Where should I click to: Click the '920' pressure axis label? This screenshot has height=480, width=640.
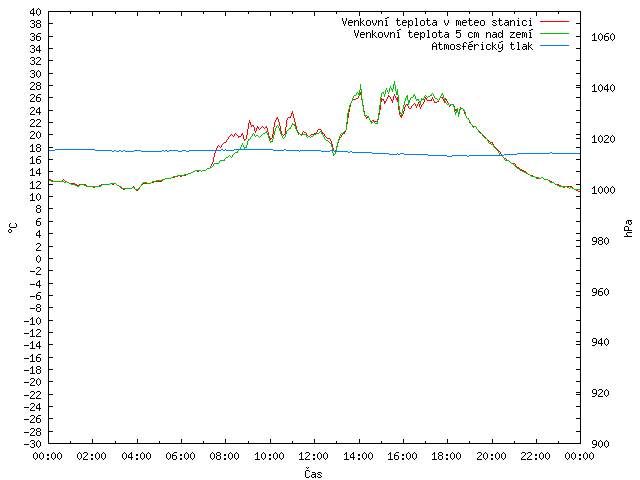pyautogui.click(x=600, y=393)
